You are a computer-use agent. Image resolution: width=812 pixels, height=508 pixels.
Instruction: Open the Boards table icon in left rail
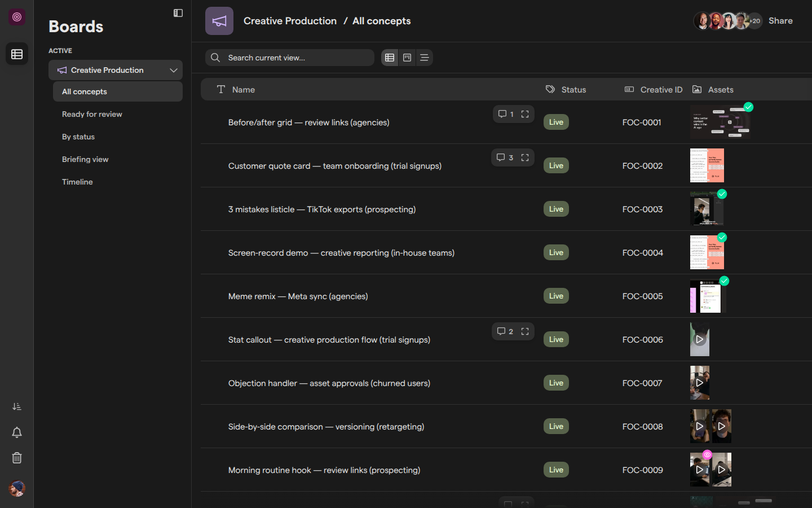click(17, 54)
